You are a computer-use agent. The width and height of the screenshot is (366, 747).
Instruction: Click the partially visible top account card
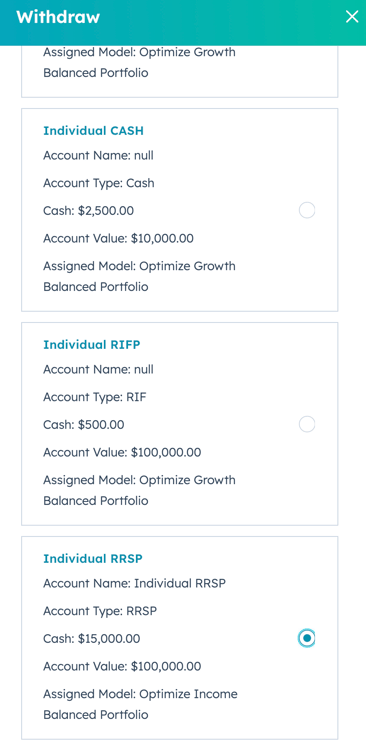tap(180, 71)
